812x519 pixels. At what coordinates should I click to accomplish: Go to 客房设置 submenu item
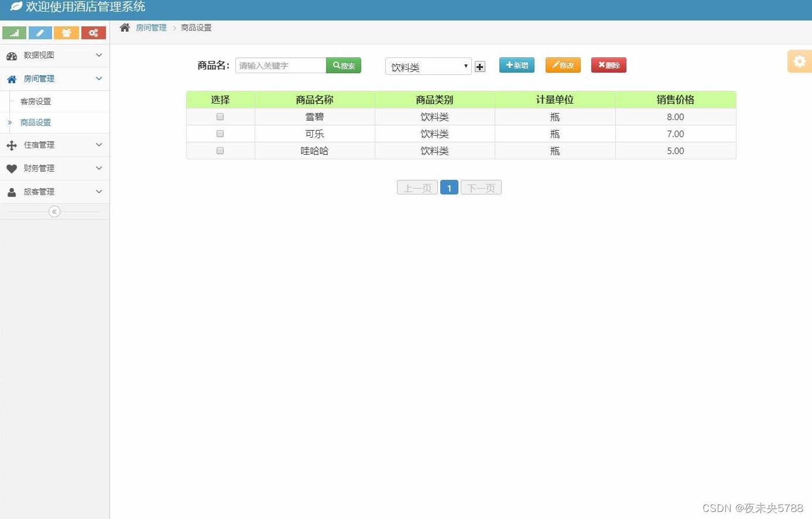[x=36, y=101]
